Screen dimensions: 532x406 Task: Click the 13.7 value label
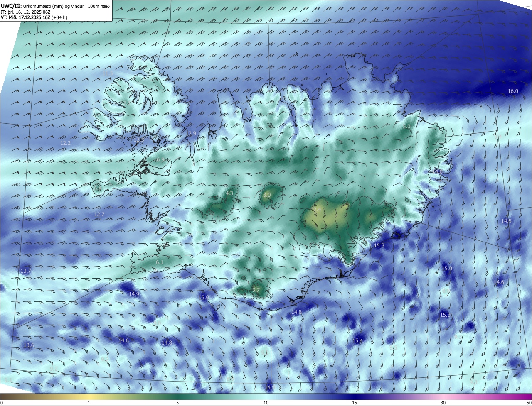pos(26,271)
